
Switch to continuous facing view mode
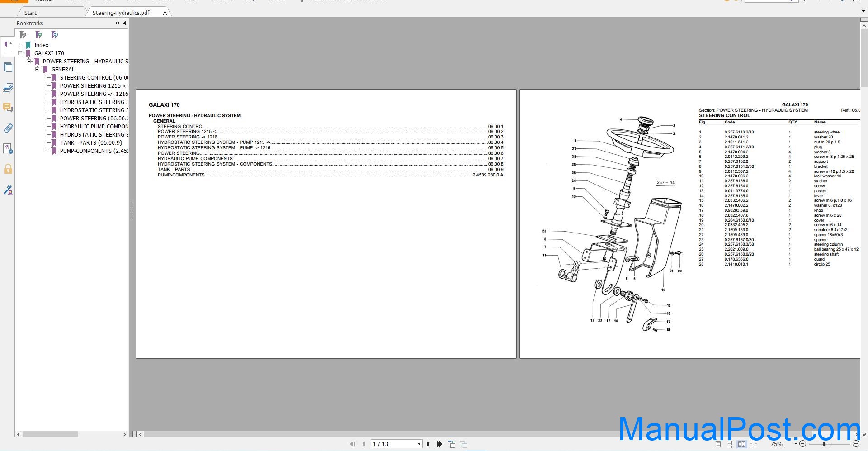(x=753, y=444)
